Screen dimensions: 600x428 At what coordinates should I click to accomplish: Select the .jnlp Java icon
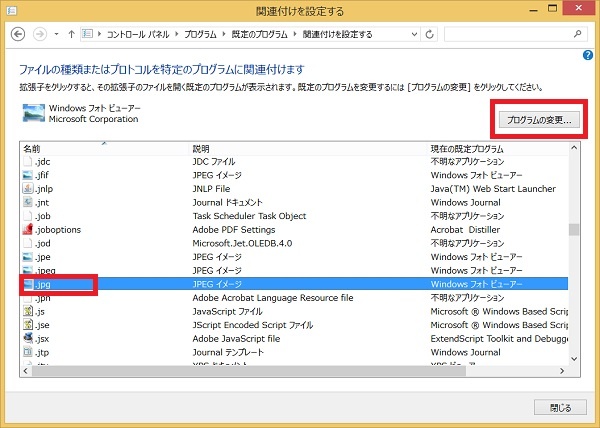[28, 189]
